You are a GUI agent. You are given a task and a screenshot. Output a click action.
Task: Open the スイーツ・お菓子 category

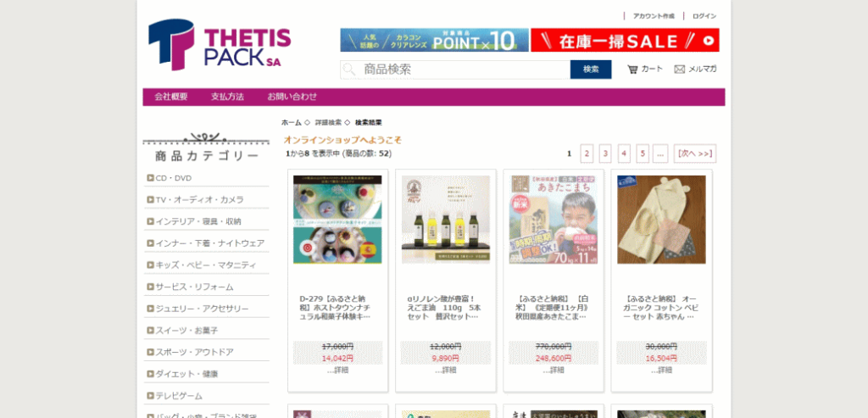tap(186, 331)
